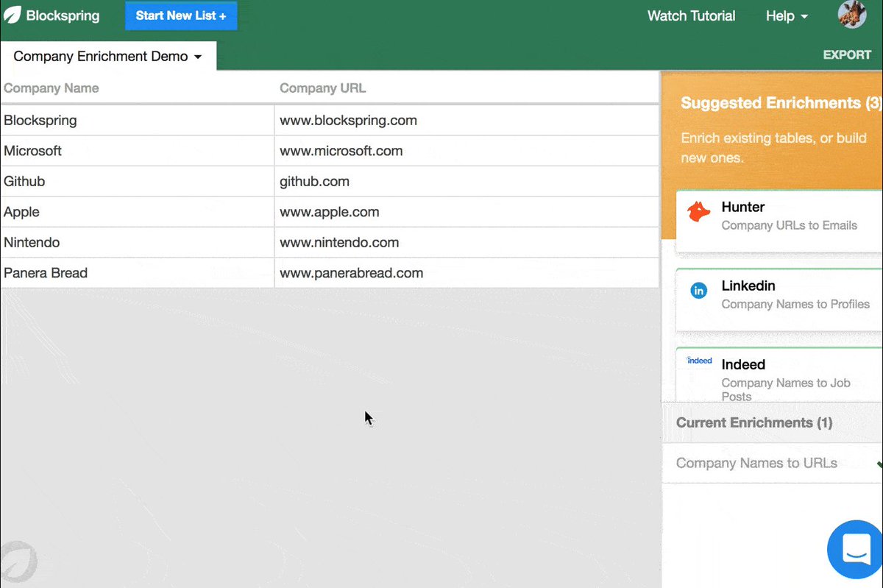Click the EXPORT button
This screenshot has height=588, width=883.
click(x=847, y=54)
